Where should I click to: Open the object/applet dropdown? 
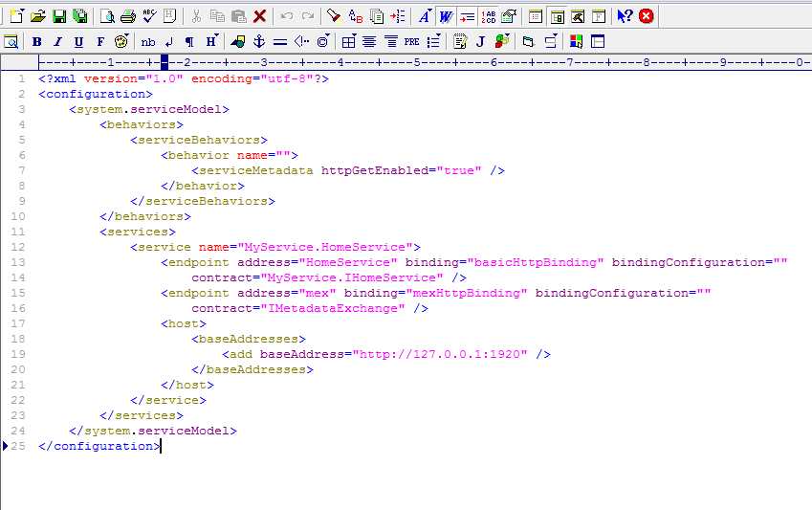(502, 42)
